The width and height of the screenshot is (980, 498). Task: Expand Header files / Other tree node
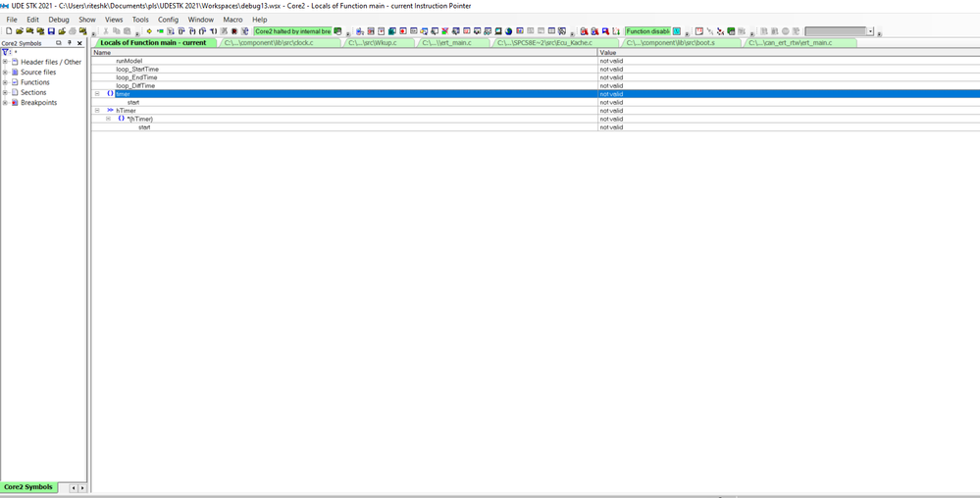click(x=5, y=62)
